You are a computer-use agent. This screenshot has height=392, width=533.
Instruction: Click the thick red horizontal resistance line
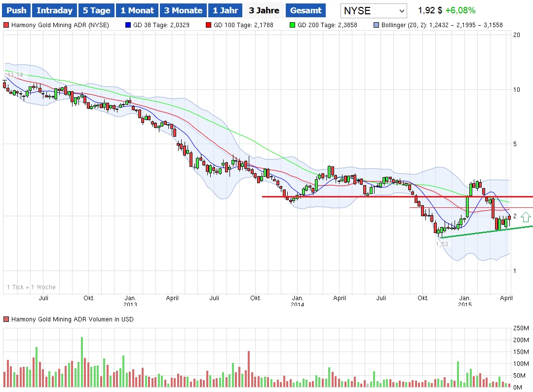(x=345, y=196)
